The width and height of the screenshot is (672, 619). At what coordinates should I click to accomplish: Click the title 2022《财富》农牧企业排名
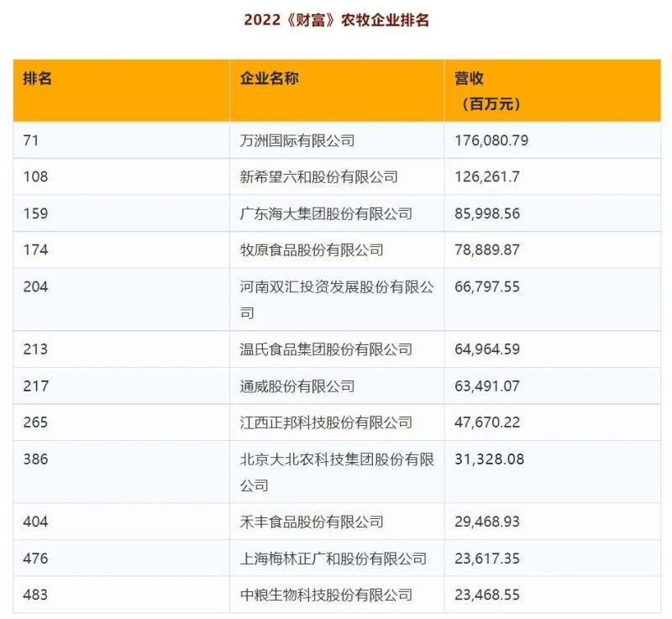click(338, 15)
